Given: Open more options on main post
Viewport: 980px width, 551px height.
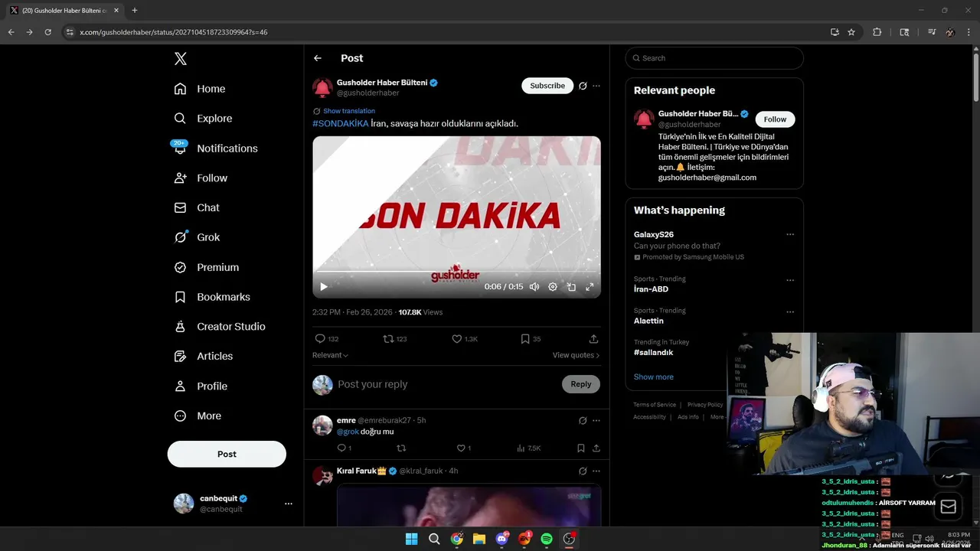Looking at the screenshot, I should [x=596, y=86].
